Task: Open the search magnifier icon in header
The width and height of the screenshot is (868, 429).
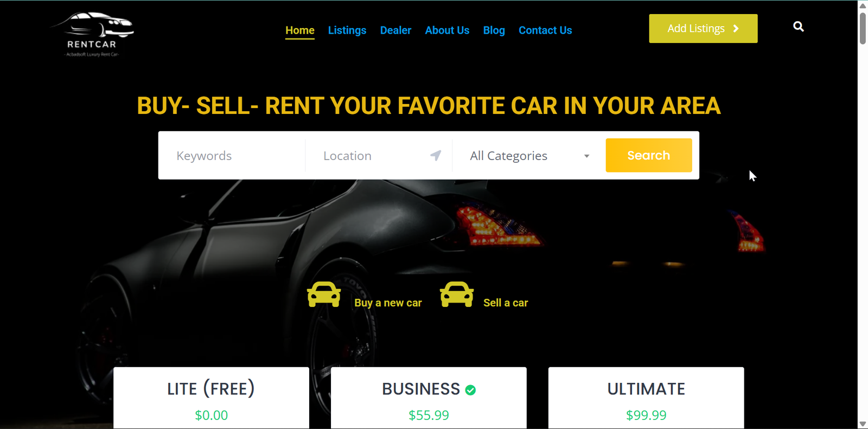Action: point(798,27)
